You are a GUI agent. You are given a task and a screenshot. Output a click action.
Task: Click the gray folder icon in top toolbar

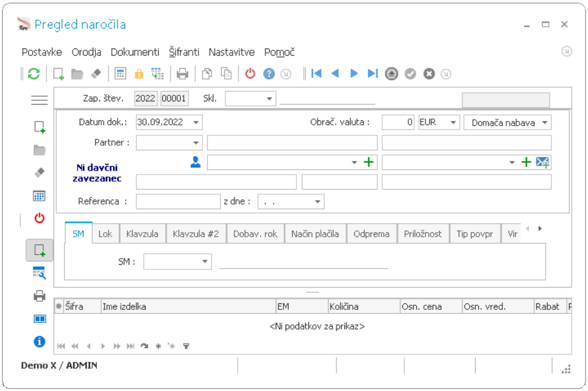[77, 74]
